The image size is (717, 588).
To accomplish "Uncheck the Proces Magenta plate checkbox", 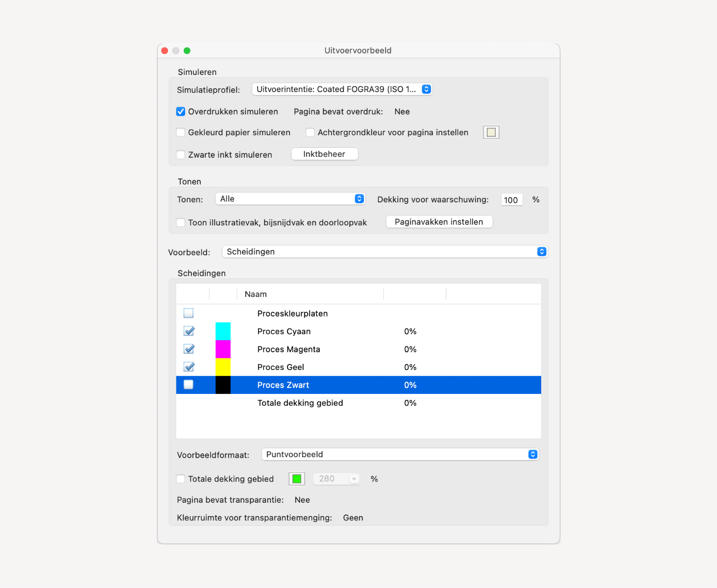I will pyautogui.click(x=189, y=349).
